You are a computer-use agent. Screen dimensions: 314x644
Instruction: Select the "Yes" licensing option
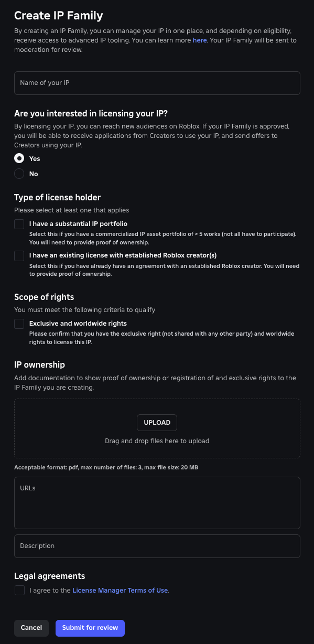pyautogui.click(x=19, y=158)
